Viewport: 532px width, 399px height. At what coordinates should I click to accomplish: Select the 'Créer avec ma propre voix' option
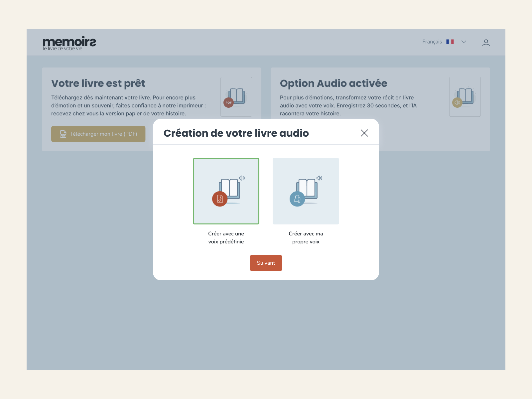click(x=306, y=191)
